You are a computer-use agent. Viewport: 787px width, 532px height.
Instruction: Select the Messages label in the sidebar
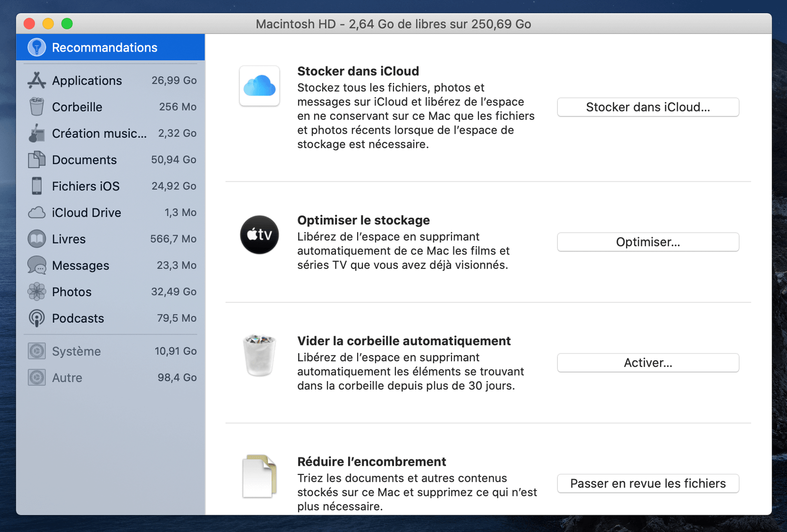80,266
